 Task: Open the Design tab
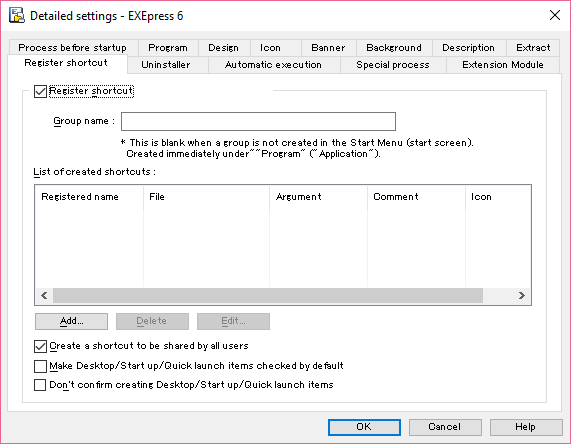tap(224, 48)
